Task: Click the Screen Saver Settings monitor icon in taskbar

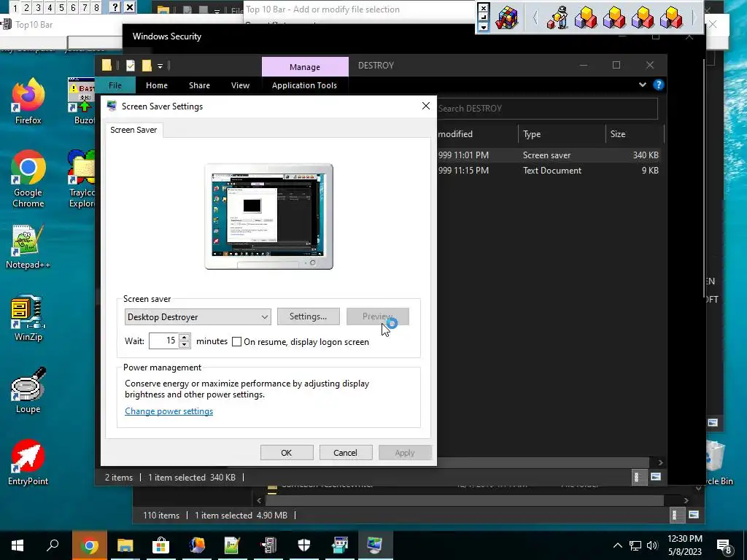Action: [375, 545]
